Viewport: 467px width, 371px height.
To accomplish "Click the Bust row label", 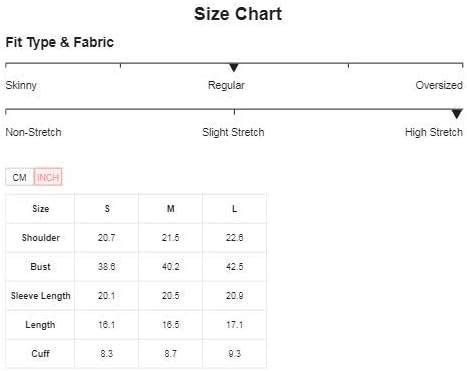I will (41, 267).
